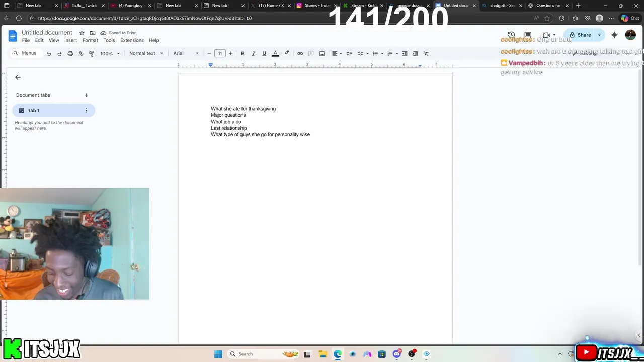644x362 pixels.
Task: Open the text alignment dropdown
Action: pyautogui.click(x=337, y=53)
